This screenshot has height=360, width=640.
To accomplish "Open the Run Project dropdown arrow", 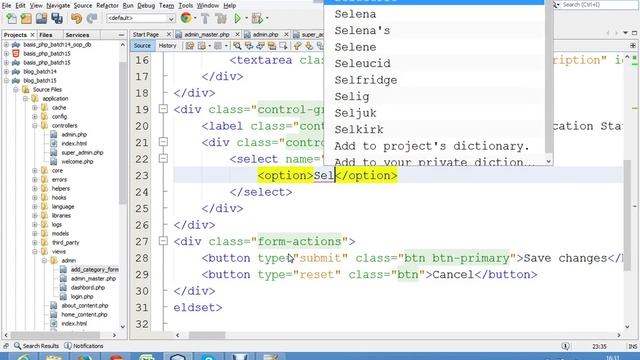I will [x=246, y=18].
